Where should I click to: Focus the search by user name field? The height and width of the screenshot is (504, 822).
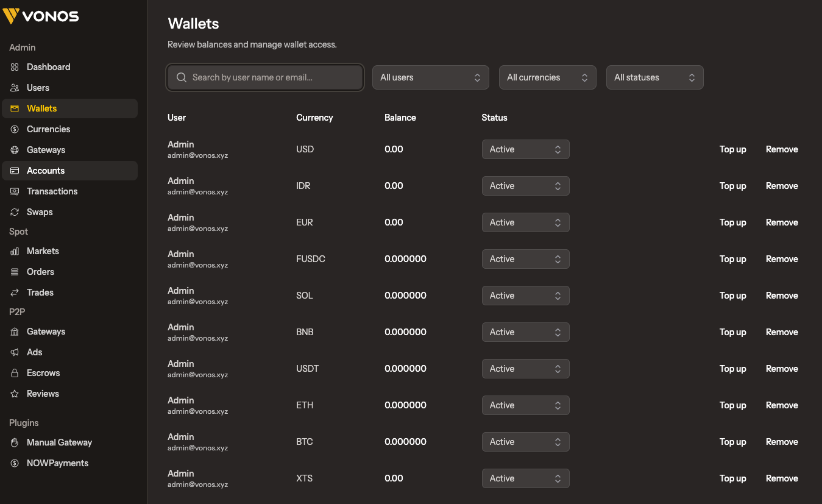click(265, 77)
